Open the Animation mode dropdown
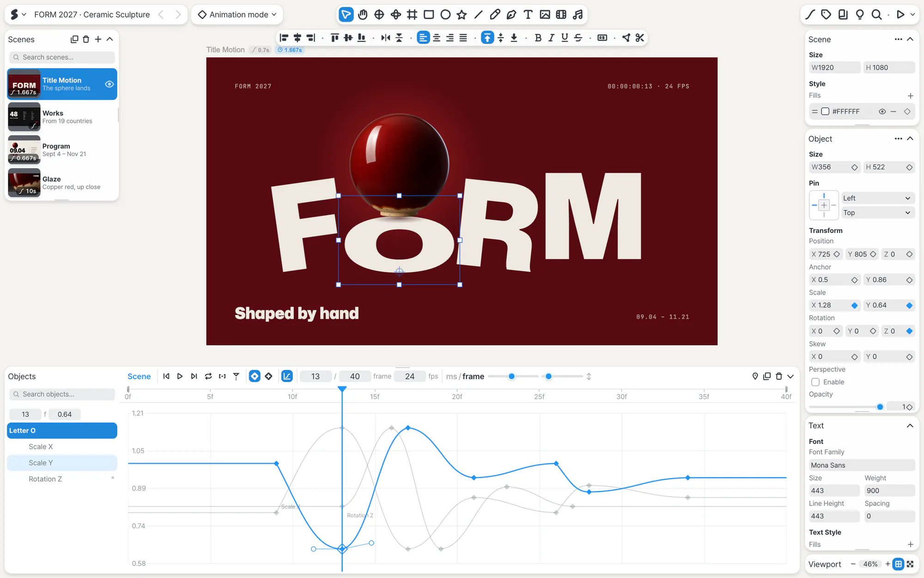 tap(237, 15)
